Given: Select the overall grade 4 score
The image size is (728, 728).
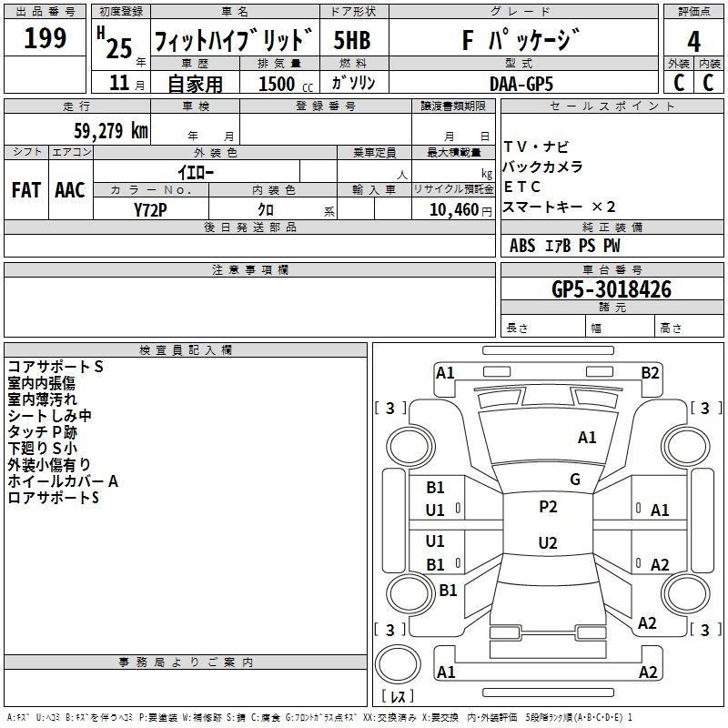Looking at the screenshot, I should coord(694,41).
